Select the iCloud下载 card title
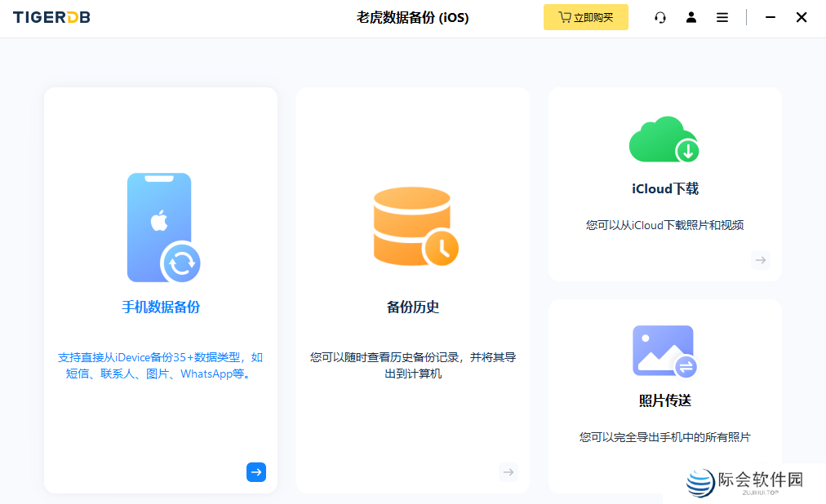Screen dimensions: 826x504 pyautogui.click(x=664, y=188)
